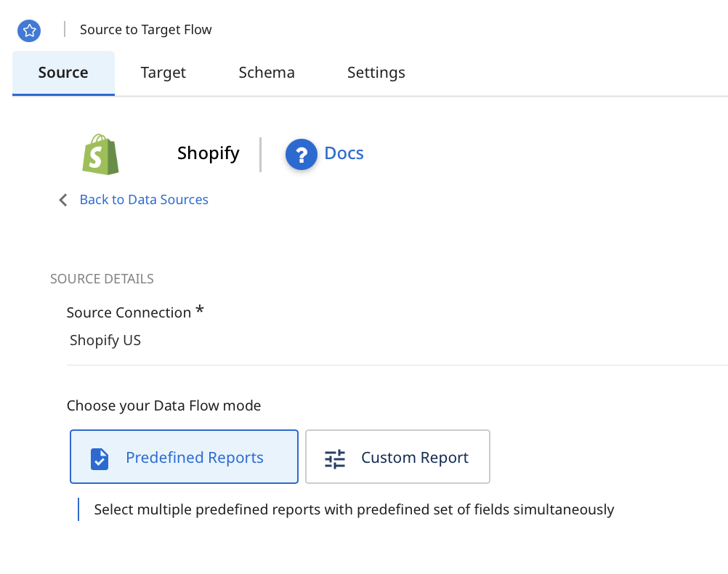Open the Schema tab
This screenshot has height=574, width=728.
[x=267, y=73]
